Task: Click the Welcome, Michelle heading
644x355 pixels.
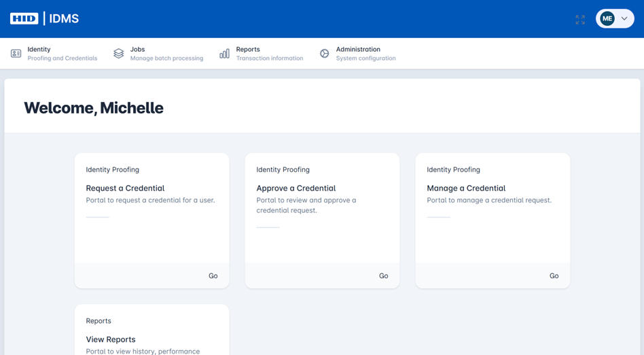Action: click(94, 107)
